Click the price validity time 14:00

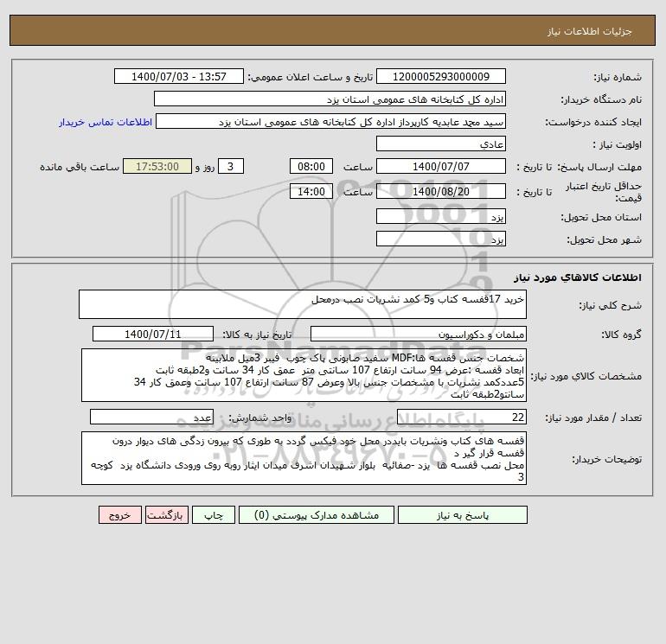[311, 191]
